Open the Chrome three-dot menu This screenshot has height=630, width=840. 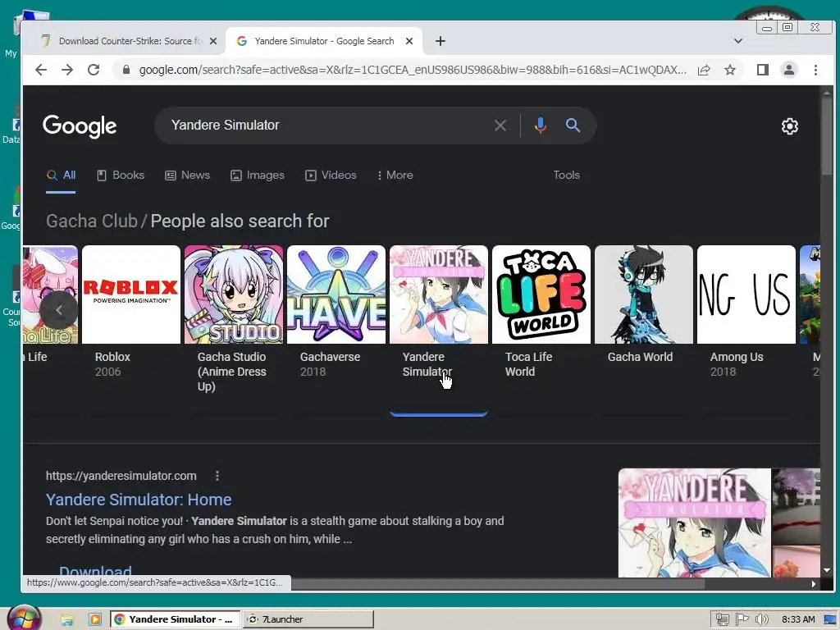point(815,70)
